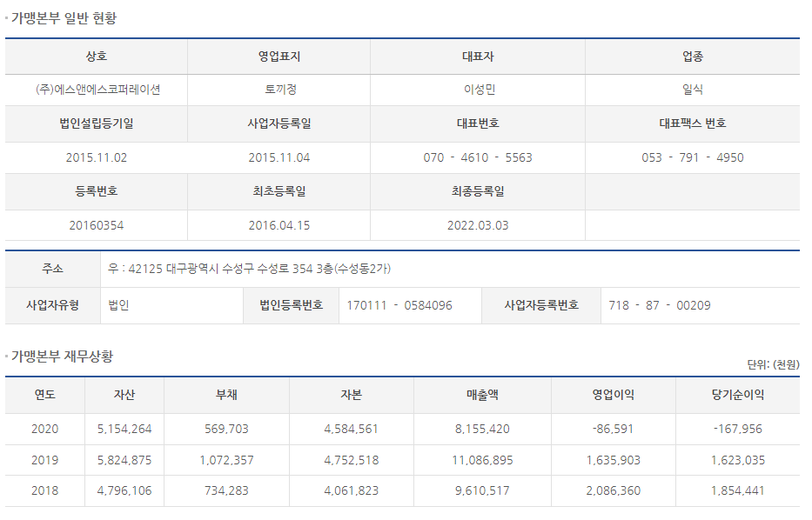
Task: Click the 대표팩스 번호 header
Action: click(x=693, y=123)
